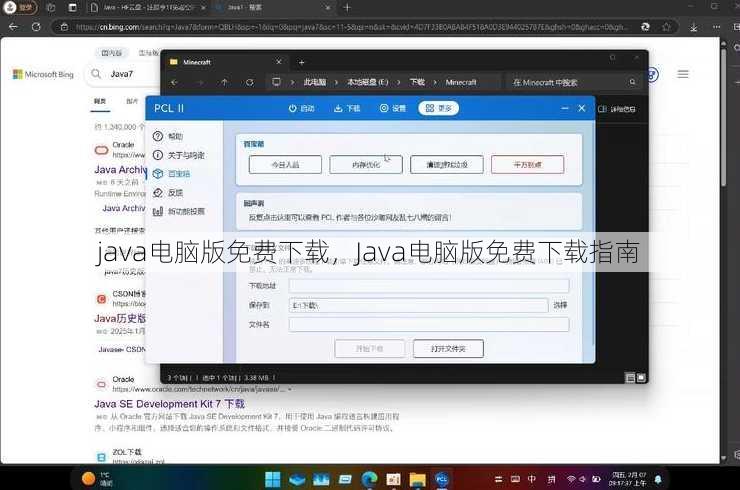Switch Explorer to large thumbnails view icon
This screenshot has width=740, height=490.
click(x=641, y=378)
